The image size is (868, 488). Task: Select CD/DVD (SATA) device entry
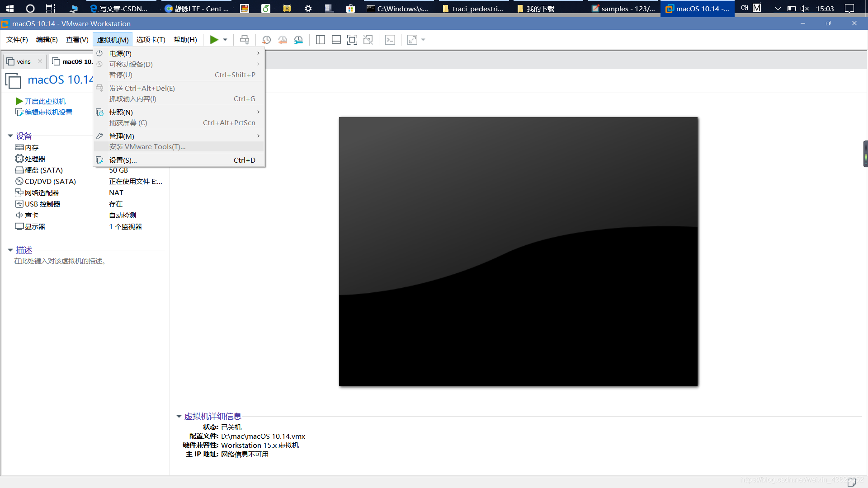pos(50,181)
